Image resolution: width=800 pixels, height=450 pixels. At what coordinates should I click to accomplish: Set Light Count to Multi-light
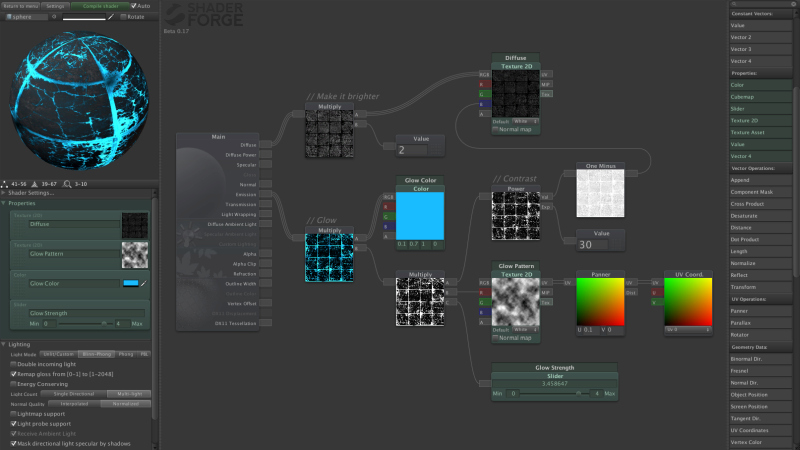(130, 394)
